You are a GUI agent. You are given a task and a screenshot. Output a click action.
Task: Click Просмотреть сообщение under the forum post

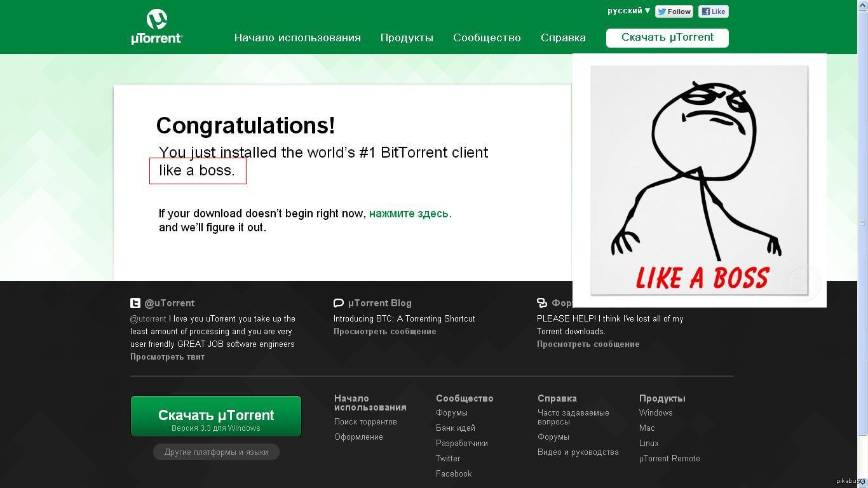point(588,344)
